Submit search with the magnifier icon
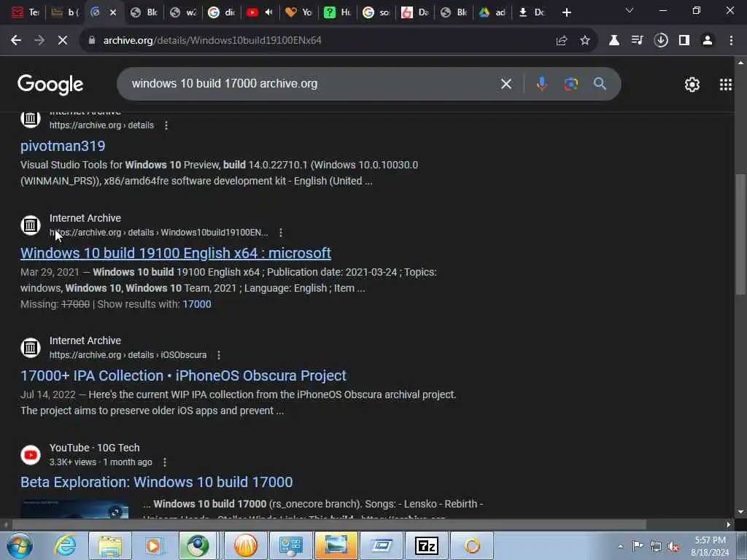The height and width of the screenshot is (560, 747). [600, 84]
